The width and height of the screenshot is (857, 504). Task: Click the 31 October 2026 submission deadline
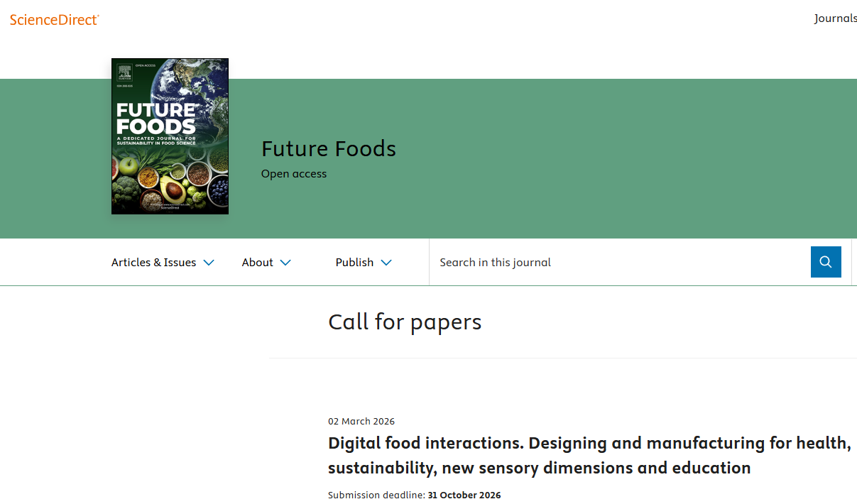(464, 495)
